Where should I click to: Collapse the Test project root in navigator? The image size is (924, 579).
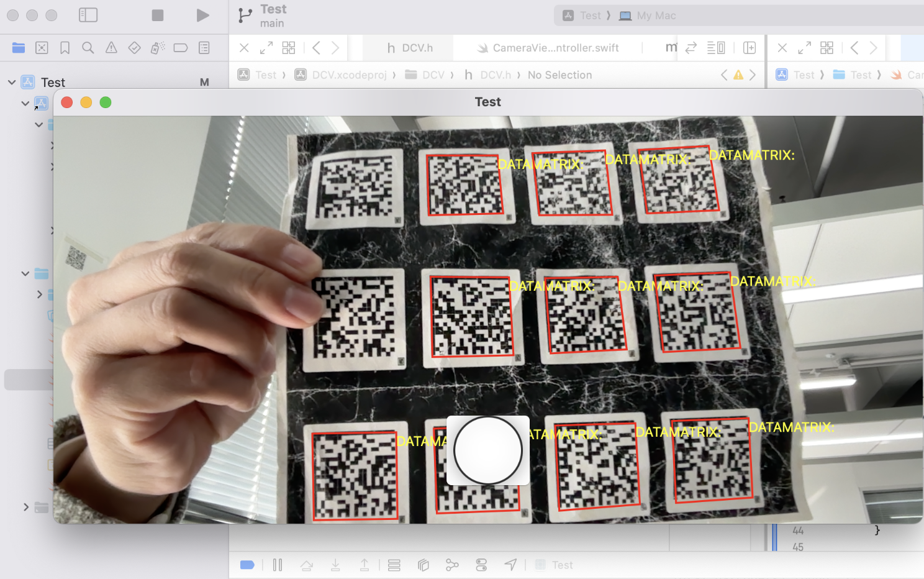[x=12, y=82]
